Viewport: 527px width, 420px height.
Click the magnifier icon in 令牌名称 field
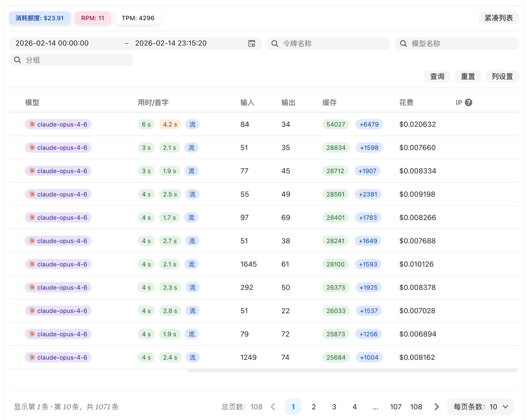[274, 44]
